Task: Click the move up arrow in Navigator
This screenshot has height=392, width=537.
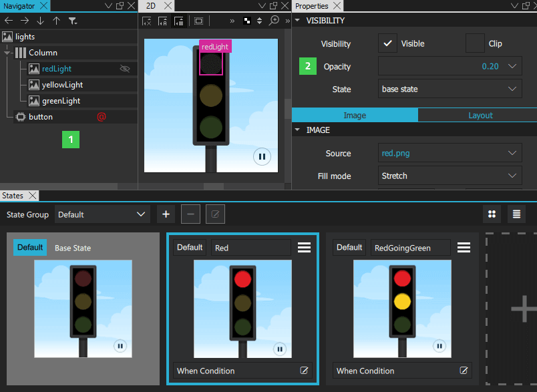Action: point(57,21)
